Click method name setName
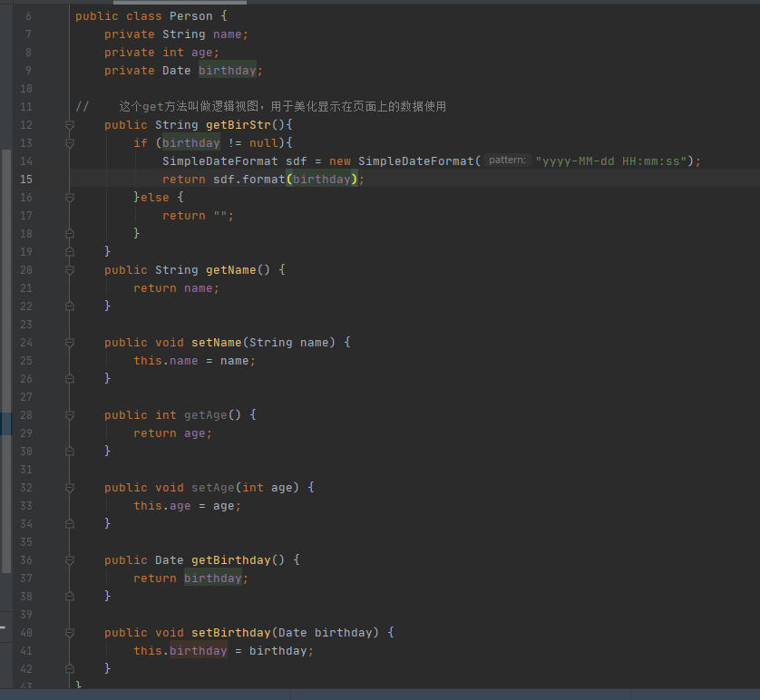 coord(216,343)
